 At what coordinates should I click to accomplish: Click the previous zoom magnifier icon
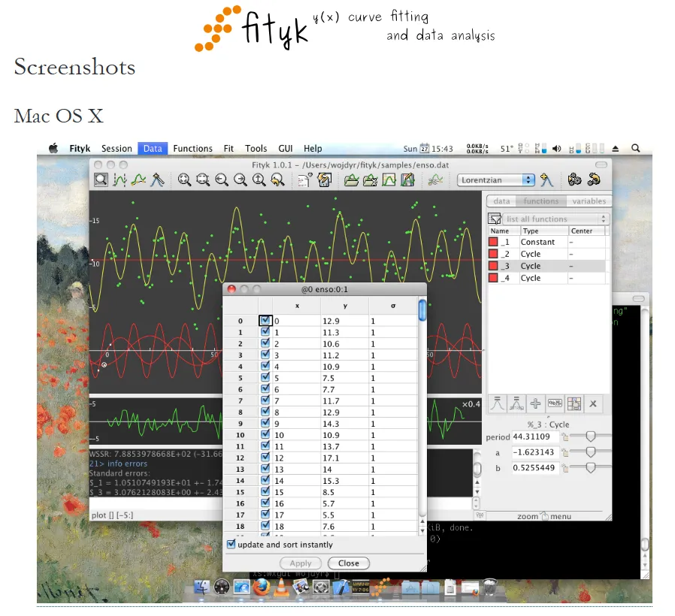277,180
